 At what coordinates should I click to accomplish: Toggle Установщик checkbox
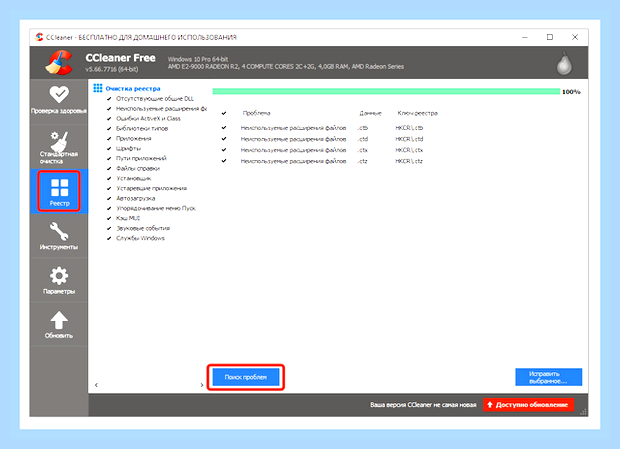[109, 178]
